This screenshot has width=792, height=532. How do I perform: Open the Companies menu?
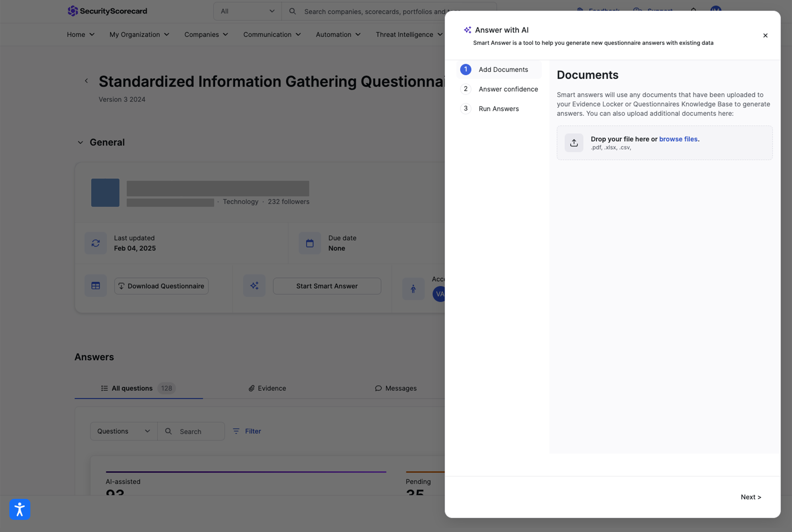pyautogui.click(x=206, y=34)
